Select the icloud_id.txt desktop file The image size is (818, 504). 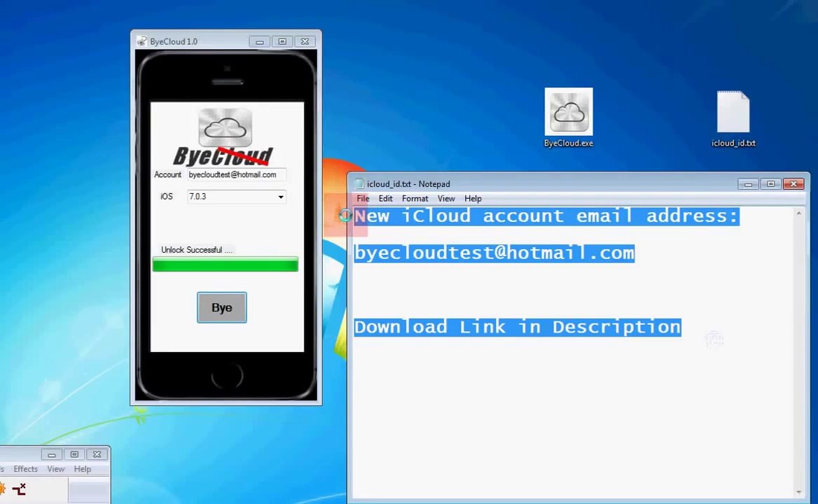click(733, 119)
